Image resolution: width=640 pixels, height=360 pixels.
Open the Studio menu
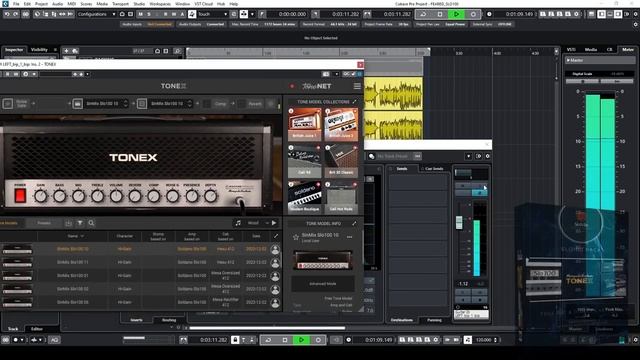click(139, 4)
